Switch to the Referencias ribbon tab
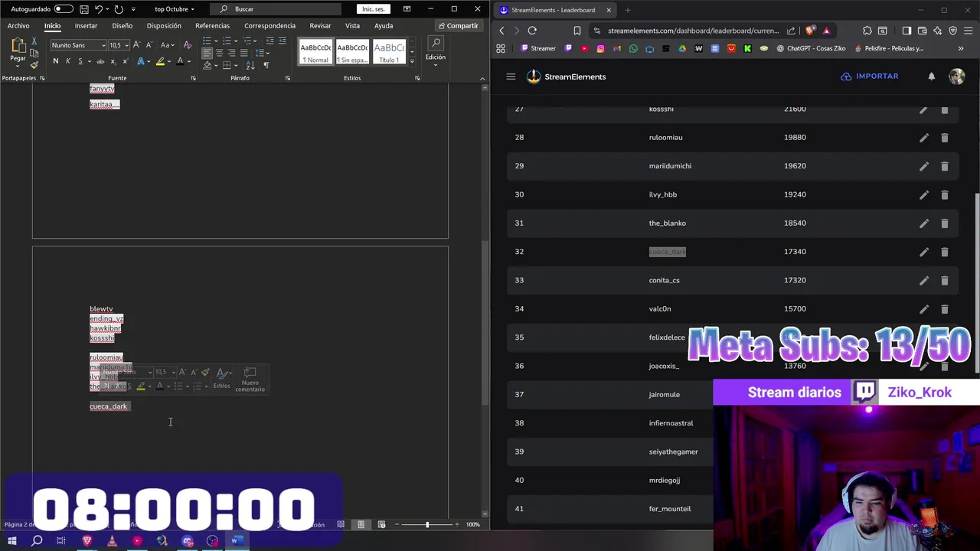 212,26
